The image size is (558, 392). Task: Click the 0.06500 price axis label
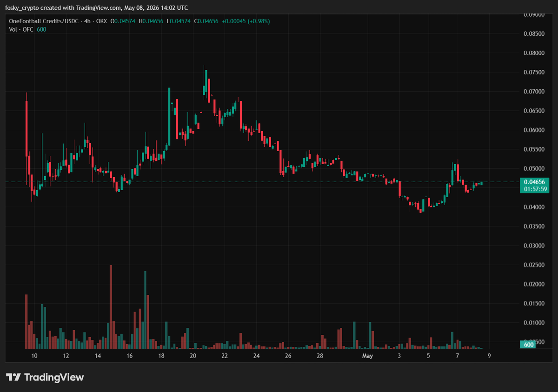click(x=534, y=111)
